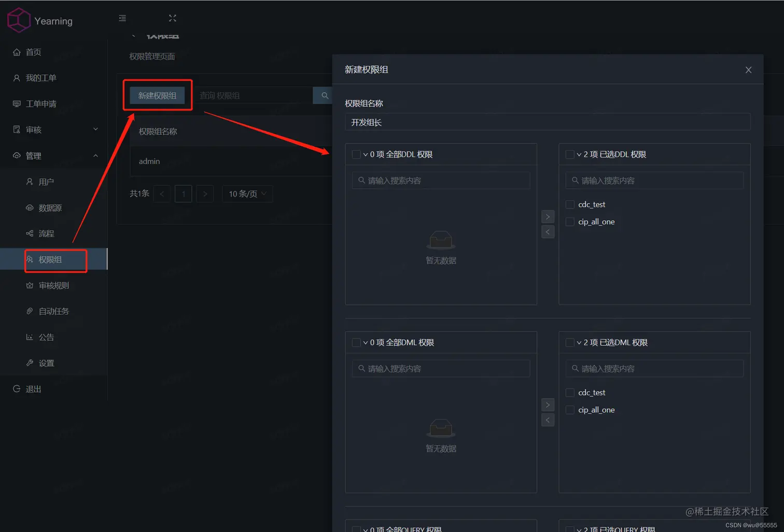The width and height of the screenshot is (784, 532).
Task: Click search icon in 已选DDL search box
Action: pos(575,180)
